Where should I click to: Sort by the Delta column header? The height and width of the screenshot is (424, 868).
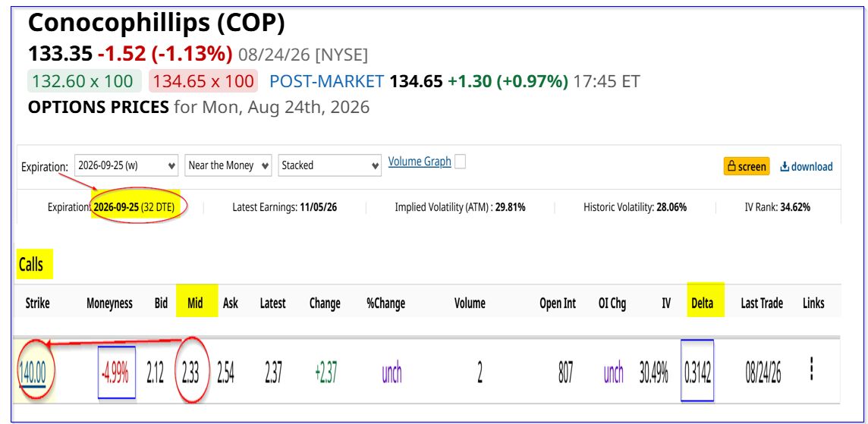703,303
